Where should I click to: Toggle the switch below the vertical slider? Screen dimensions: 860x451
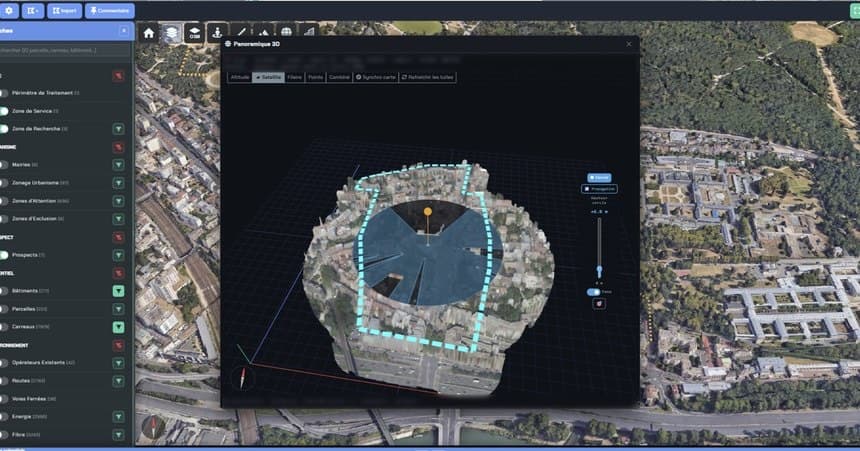(x=593, y=292)
